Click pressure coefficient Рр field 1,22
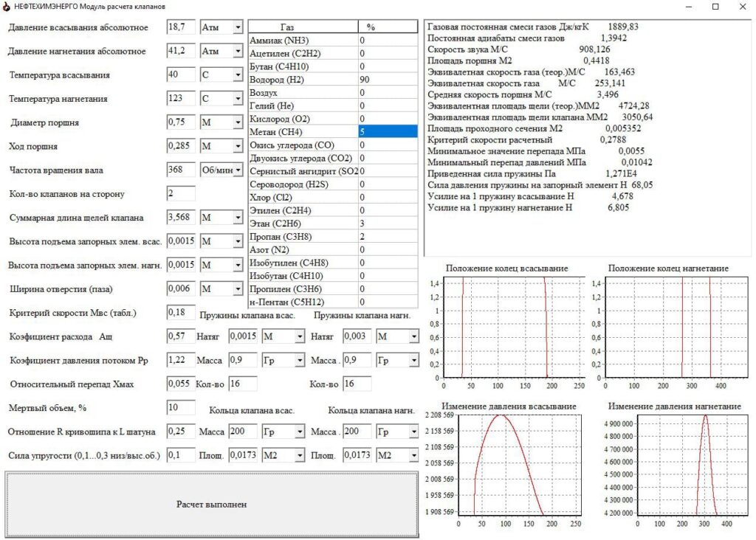This screenshot has width=756, height=540. (x=181, y=360)
